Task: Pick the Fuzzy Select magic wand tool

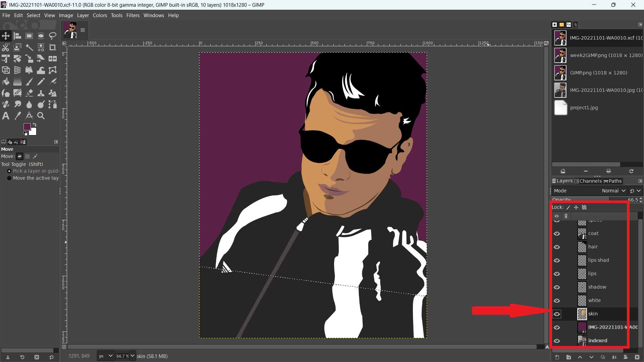Action: [29, 47]
